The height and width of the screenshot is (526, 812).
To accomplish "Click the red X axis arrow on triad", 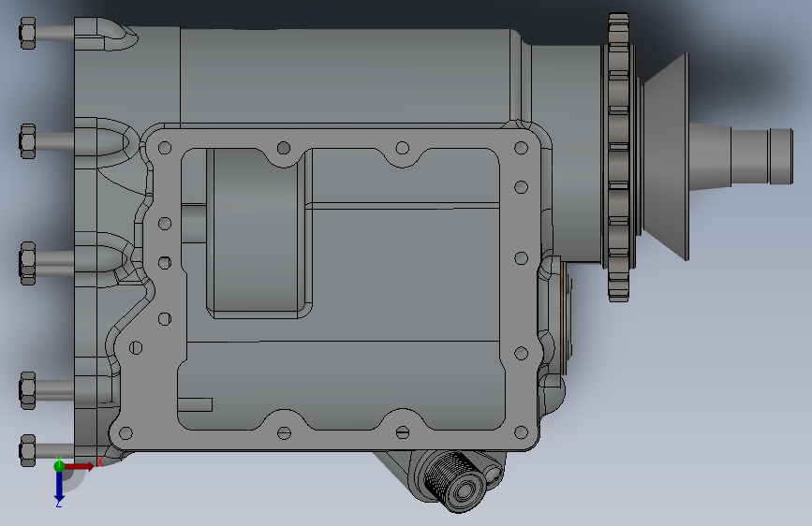I will tap(80, 466).
